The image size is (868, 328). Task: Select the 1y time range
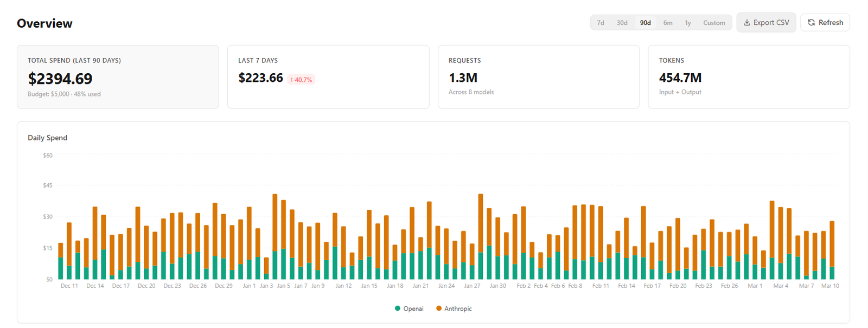688,23
